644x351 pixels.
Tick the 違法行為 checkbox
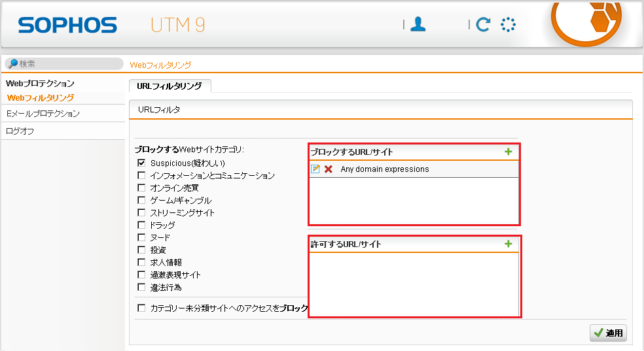point(141,287)
